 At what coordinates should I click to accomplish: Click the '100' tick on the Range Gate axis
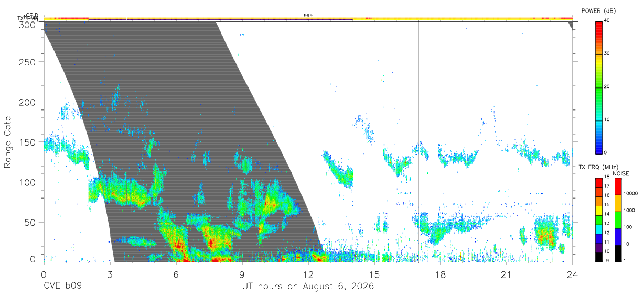coord(28,182)
